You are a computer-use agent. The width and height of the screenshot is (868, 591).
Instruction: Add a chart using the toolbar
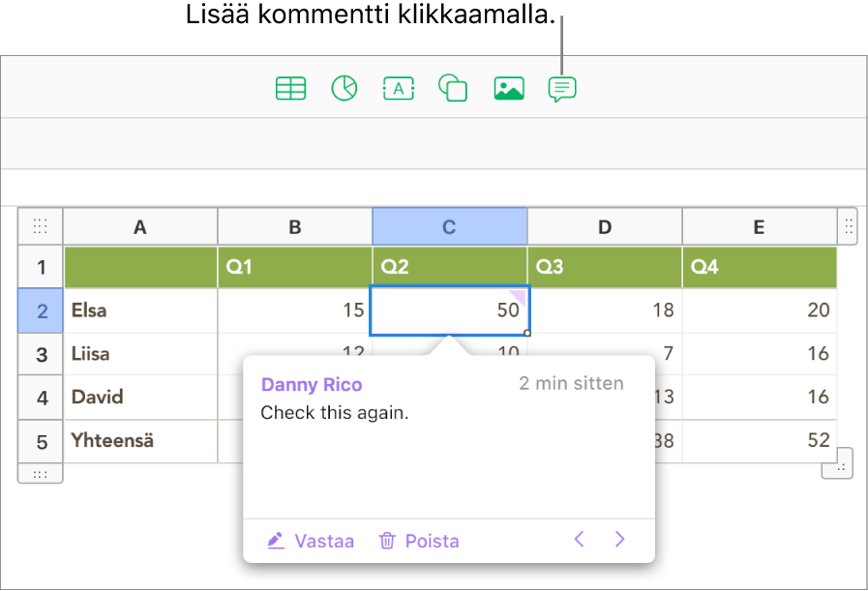click(x=344, y=89)
